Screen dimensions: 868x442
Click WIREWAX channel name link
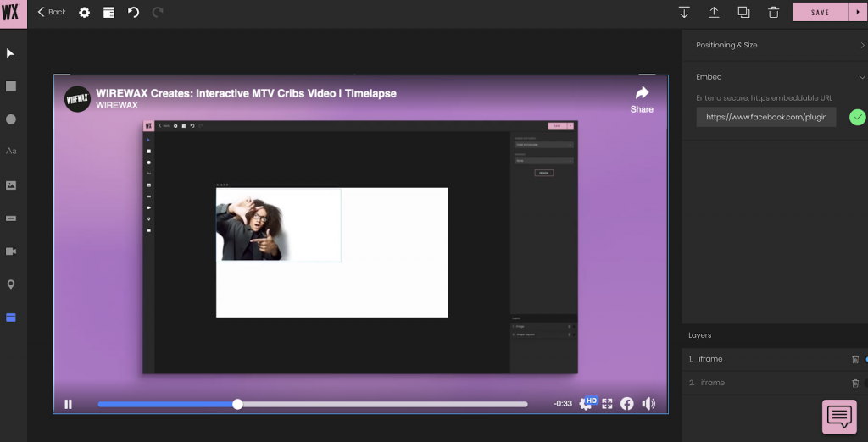tap(117, 105)
